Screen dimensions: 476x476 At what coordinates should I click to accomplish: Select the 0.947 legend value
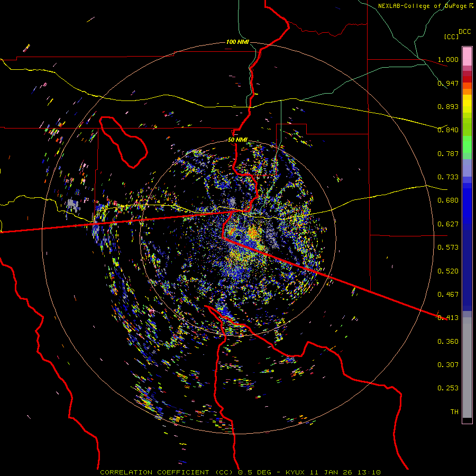448,83
